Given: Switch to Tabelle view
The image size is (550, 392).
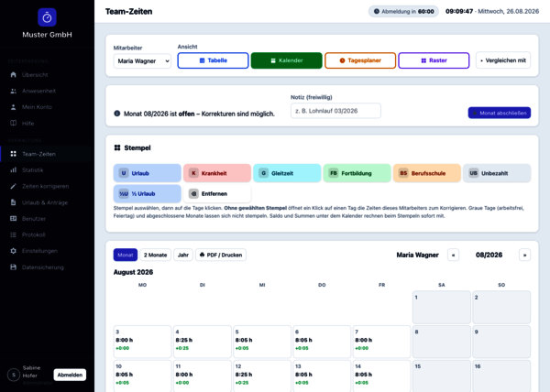Looking at the screenshot, I should pyautogui.click(x=213, y=60).
